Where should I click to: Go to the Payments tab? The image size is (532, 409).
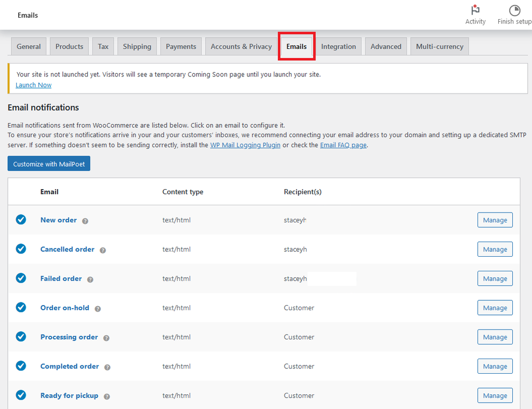(x=181, y=46)
